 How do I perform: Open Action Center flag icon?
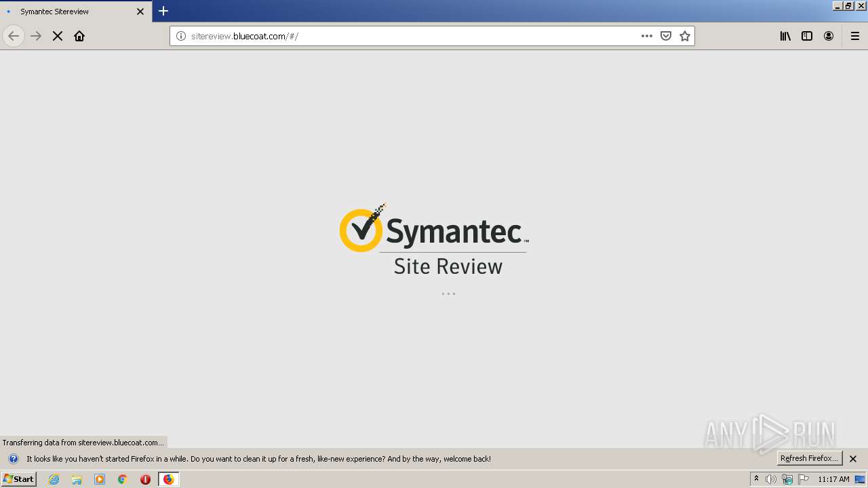tap(804, 479)
